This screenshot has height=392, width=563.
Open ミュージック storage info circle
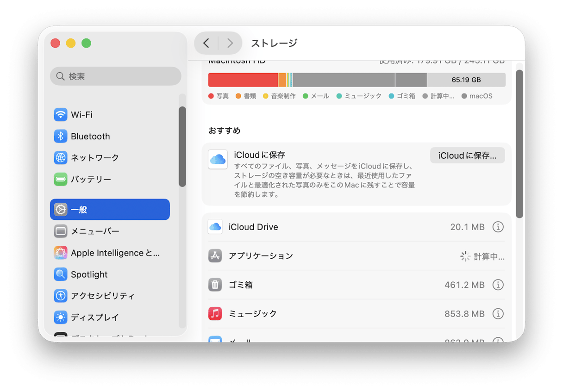(x=498, y=313)
